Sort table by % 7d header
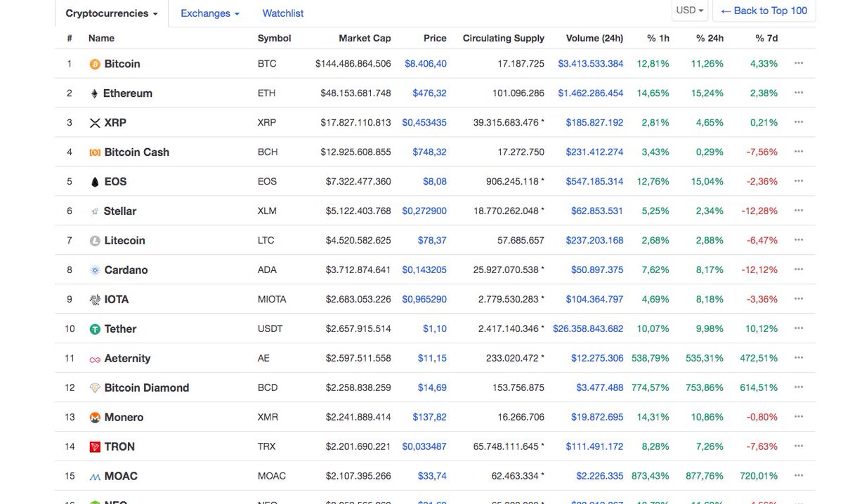This screenshot has width=843, height=504. [766, 38]
